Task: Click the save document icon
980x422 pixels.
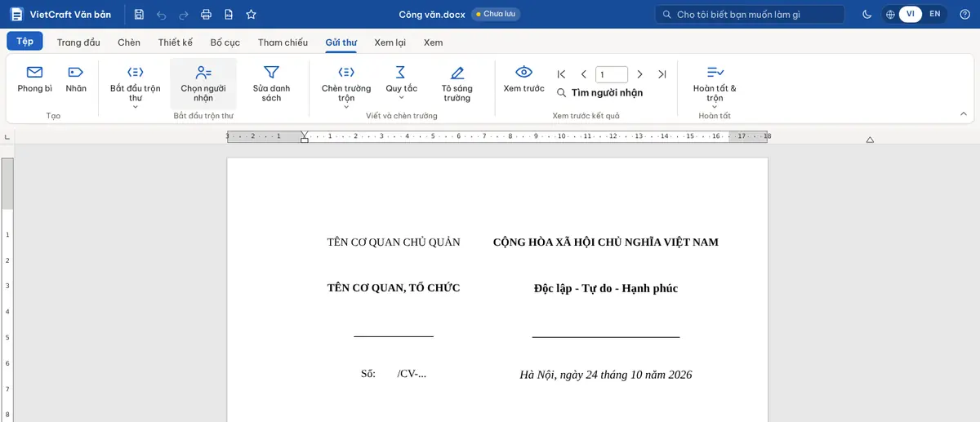Action: [140, 14]
